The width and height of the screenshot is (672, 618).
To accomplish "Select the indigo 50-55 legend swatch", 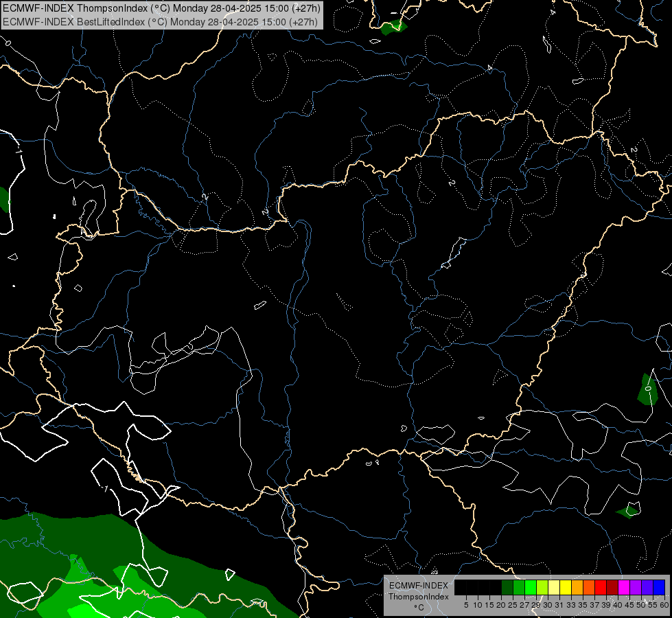I will [x=647, y=587].
